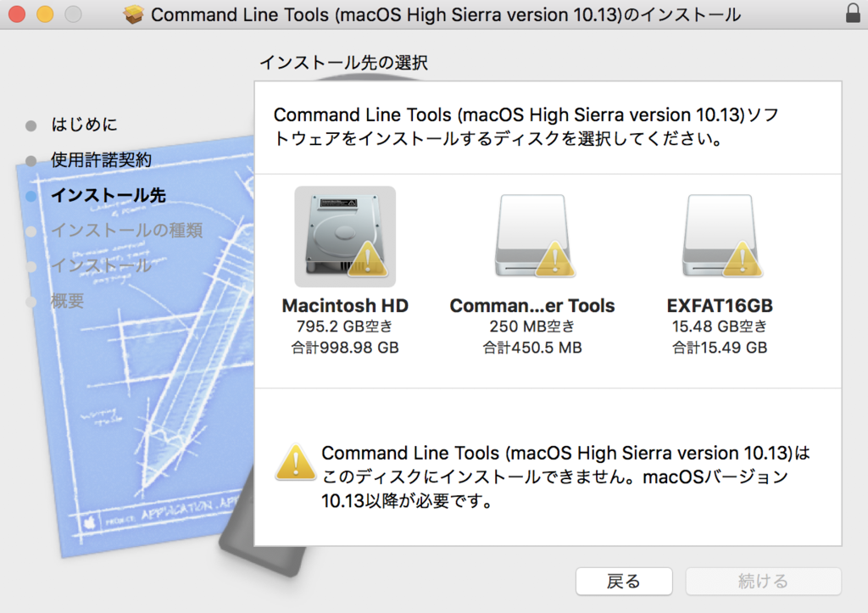
Task: Click the Macintosh HD label text
Action: (x=345, y=306)
